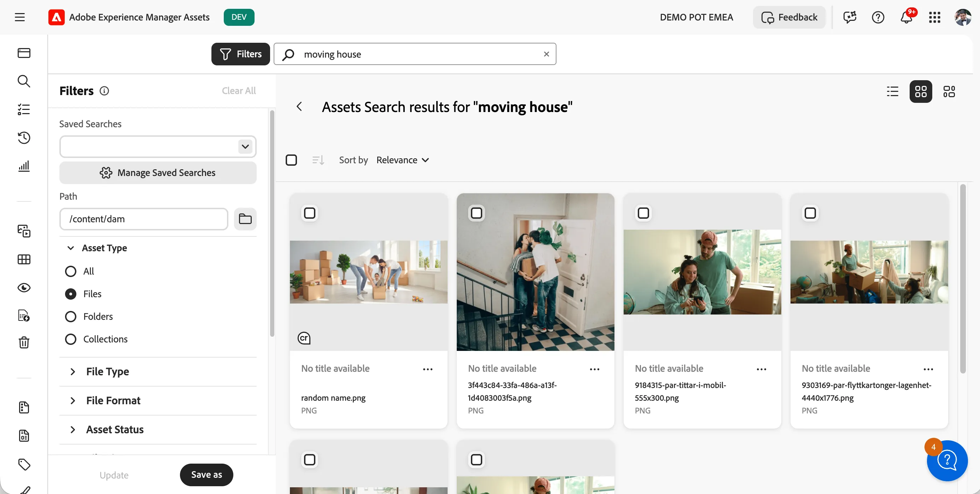Open the couple looking at phone thumbnail
Image resolution: width=980 pixels, height=494 pixels.
[x=702, y=272]
